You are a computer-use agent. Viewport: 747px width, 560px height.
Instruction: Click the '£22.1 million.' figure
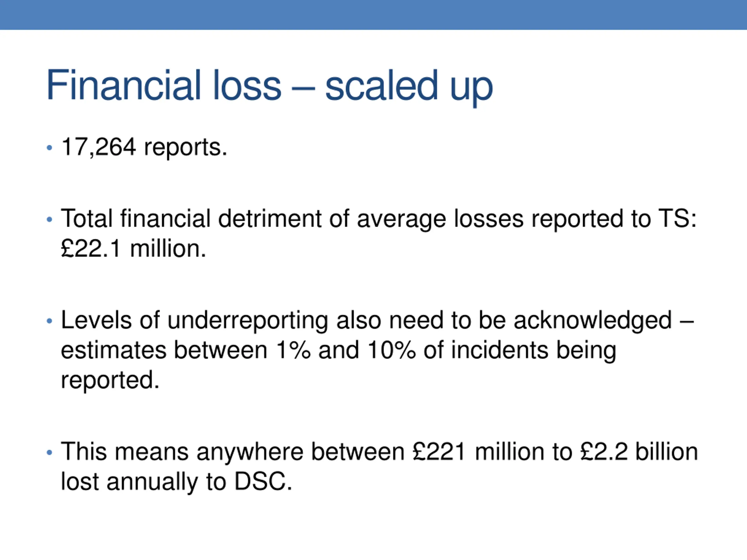pos(133,249)
